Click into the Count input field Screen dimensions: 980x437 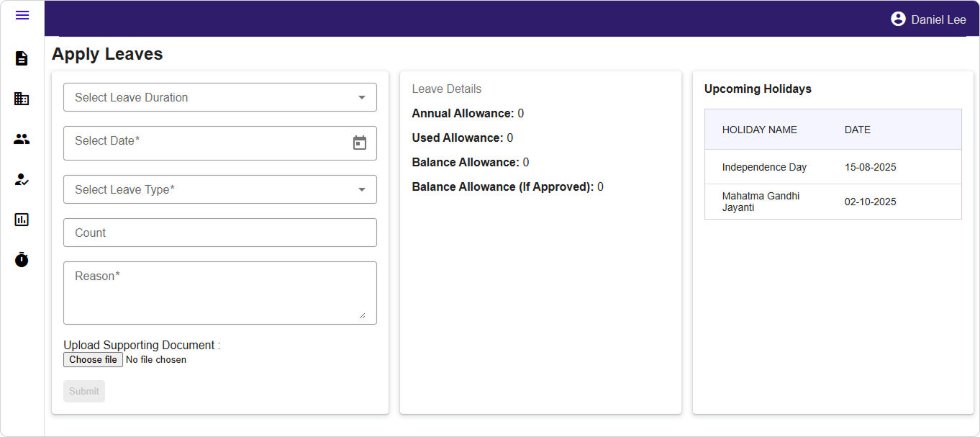coord(219,233)
